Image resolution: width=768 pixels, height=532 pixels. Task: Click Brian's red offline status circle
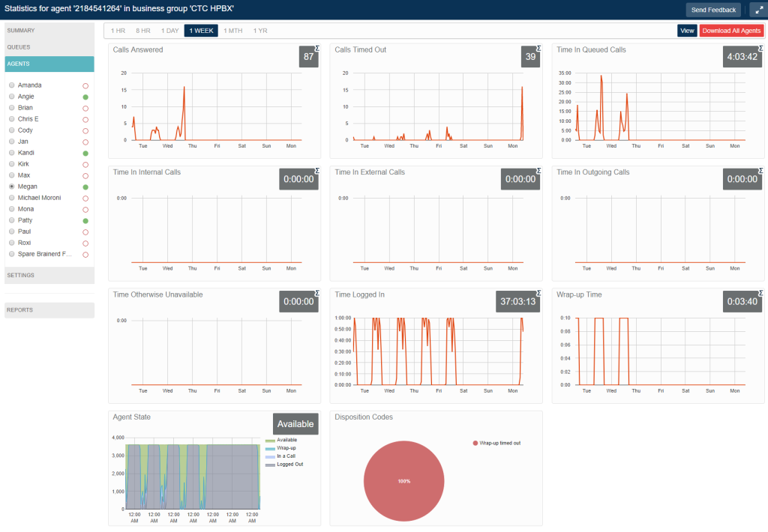point(85,108)
